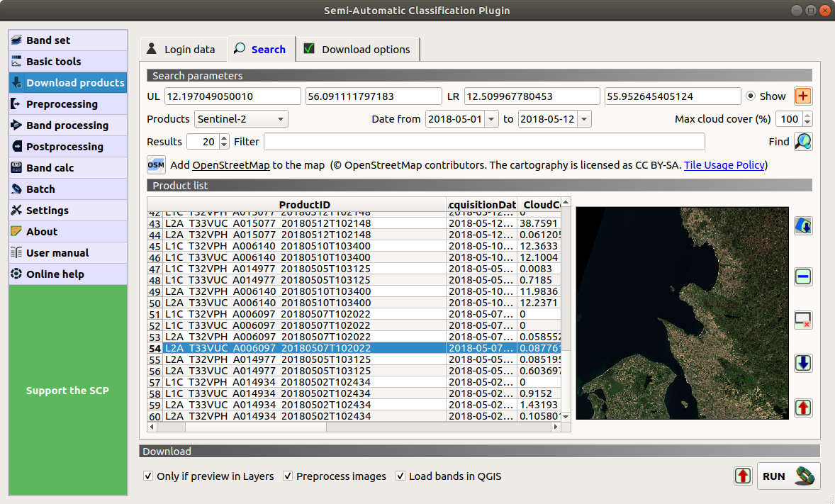Image resolution: width=835 pixels, height=504 pixels.
Task: Remove highlighted row with minus icon
Action: tap(803, 277)
